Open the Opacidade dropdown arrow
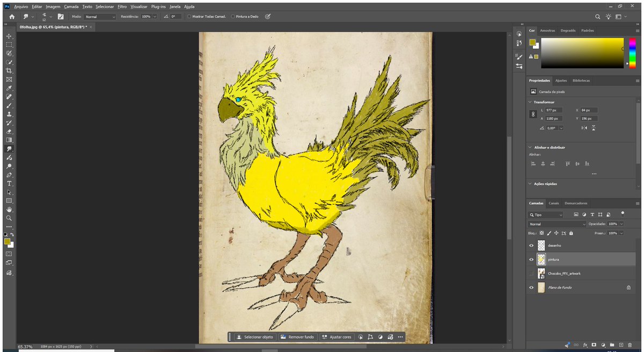The image size is (644, 352). 622,224
